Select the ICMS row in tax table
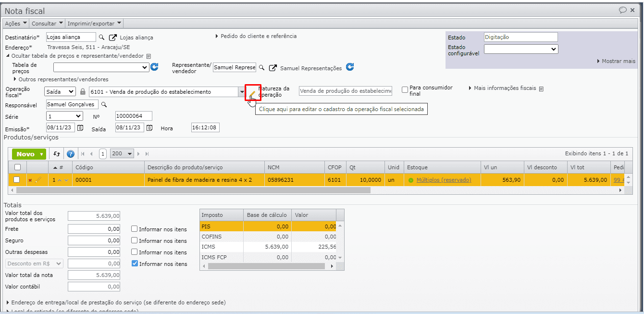 268,247
